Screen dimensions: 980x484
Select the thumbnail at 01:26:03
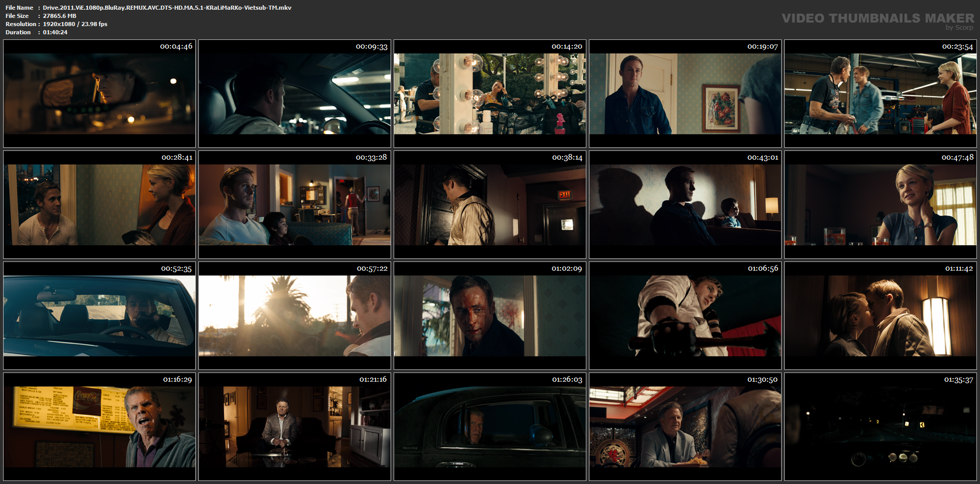490,427
